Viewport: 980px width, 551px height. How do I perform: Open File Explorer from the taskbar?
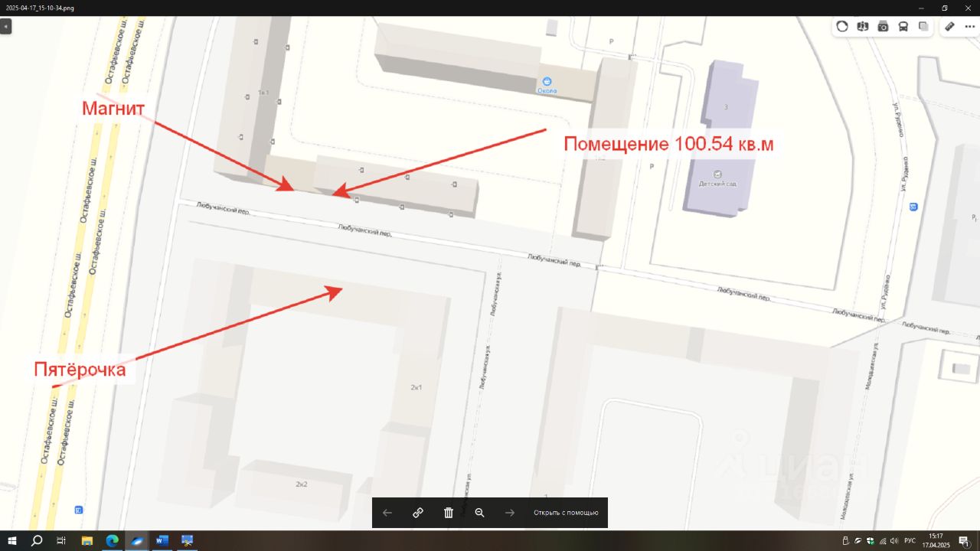87,541
